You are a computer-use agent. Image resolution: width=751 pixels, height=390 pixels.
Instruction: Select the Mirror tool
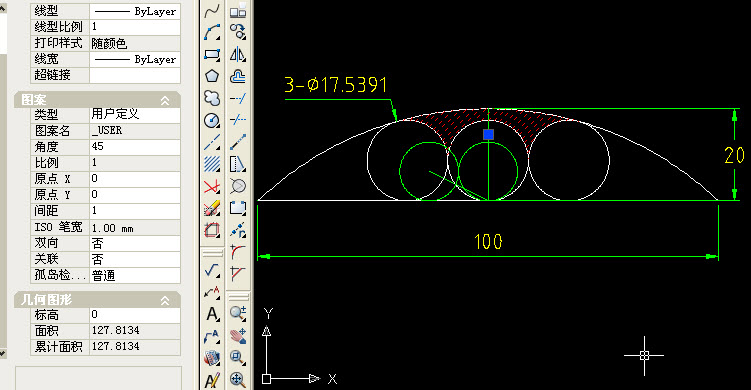pyautogui.click(x=238, y=54)
